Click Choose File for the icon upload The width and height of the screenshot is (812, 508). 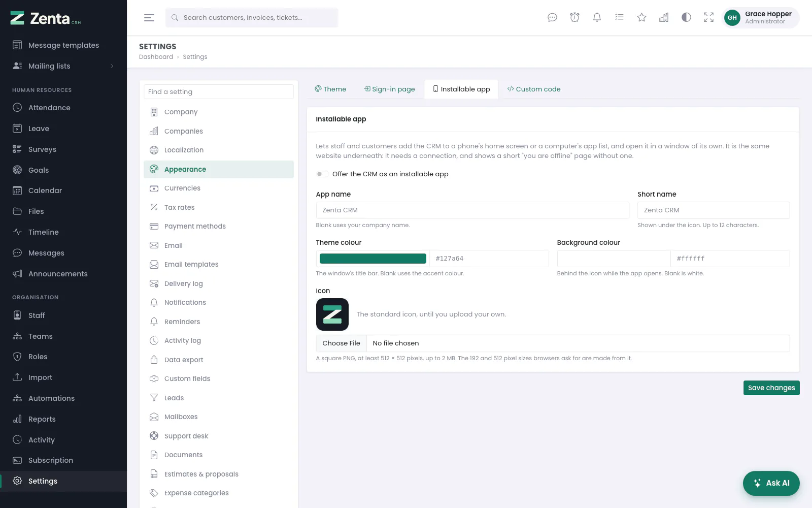click(341, 343)
